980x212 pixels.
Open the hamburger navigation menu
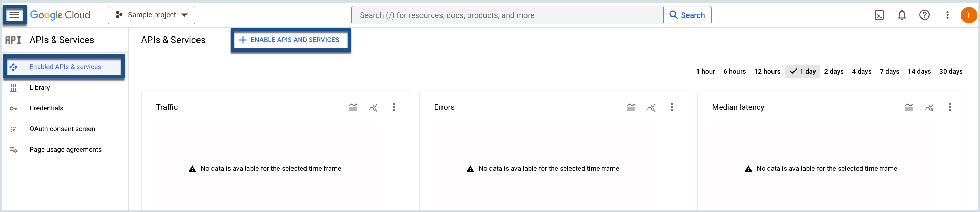(14, 15)
